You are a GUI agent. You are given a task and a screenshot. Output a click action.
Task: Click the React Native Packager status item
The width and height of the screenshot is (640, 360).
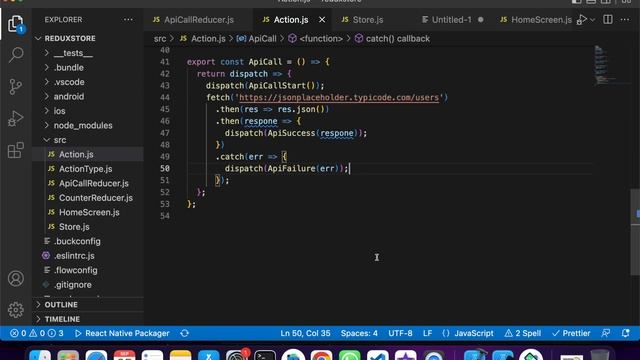click(x=122, y=333)
